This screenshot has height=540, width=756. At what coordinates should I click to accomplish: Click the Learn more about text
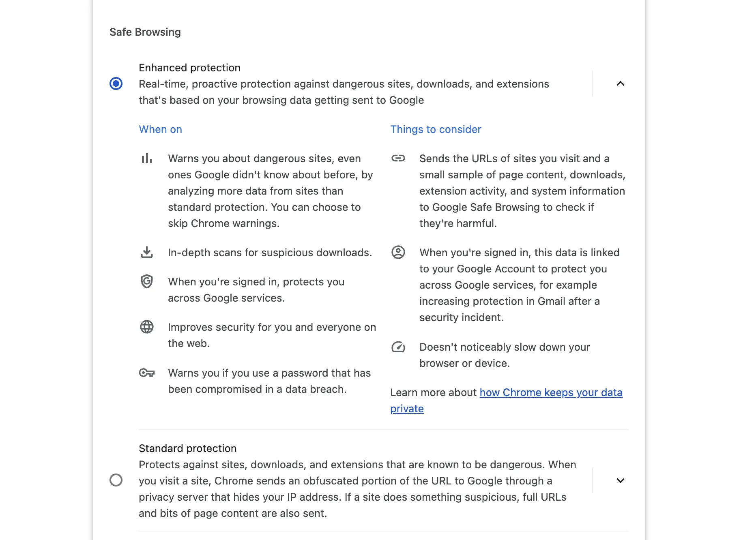[x=432, y=392]
